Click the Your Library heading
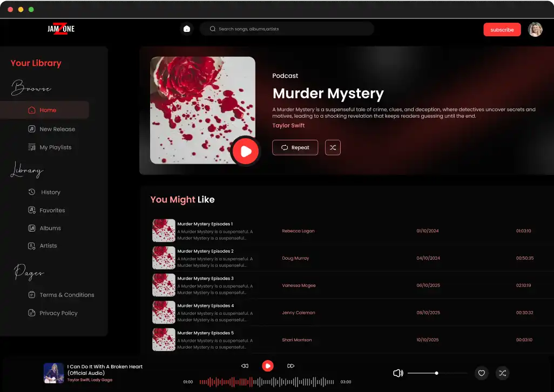 pos(36,63)
